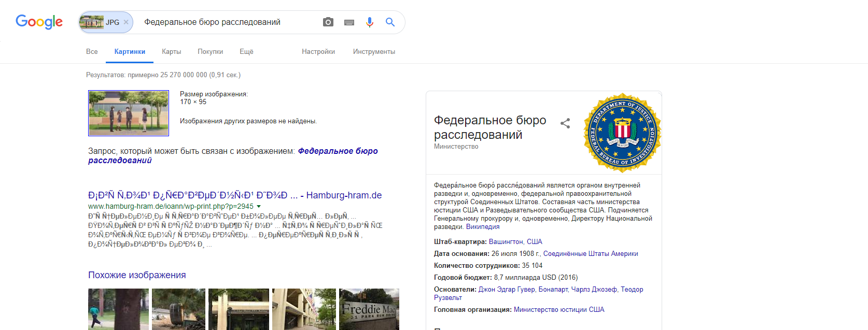Screen dimensions: 868x330
Task: Open the Ещё menu
Action: coord(246,52)
